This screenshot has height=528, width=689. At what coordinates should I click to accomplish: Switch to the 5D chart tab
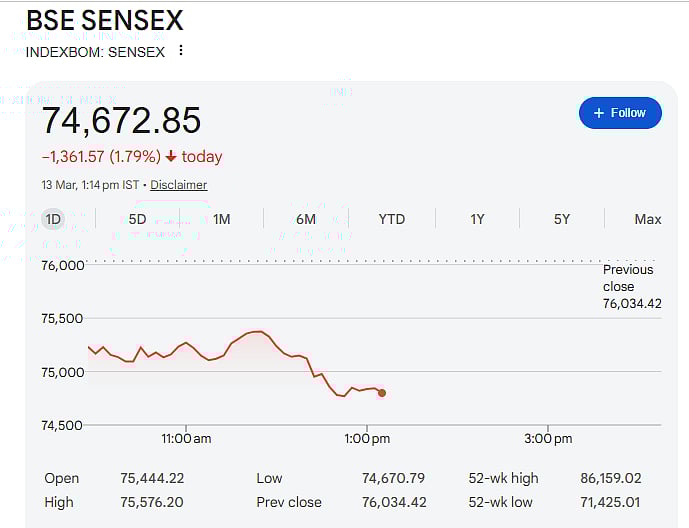click(x=137, y=219)
